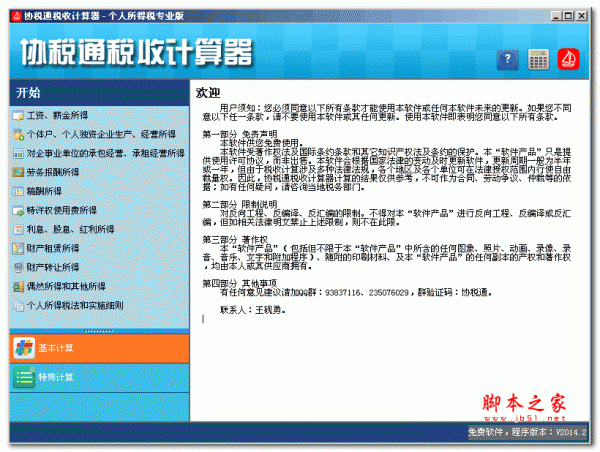Image resolution: width=600 pixels, height=452 pixels.
Task: Click the colorful 基本计算 panel icon
Action: tap(24, 348)
